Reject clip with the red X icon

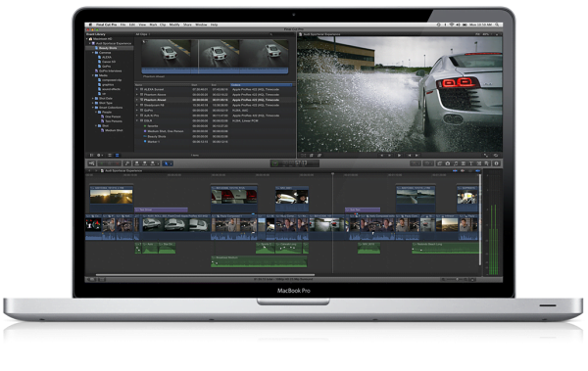coord(118,163)
